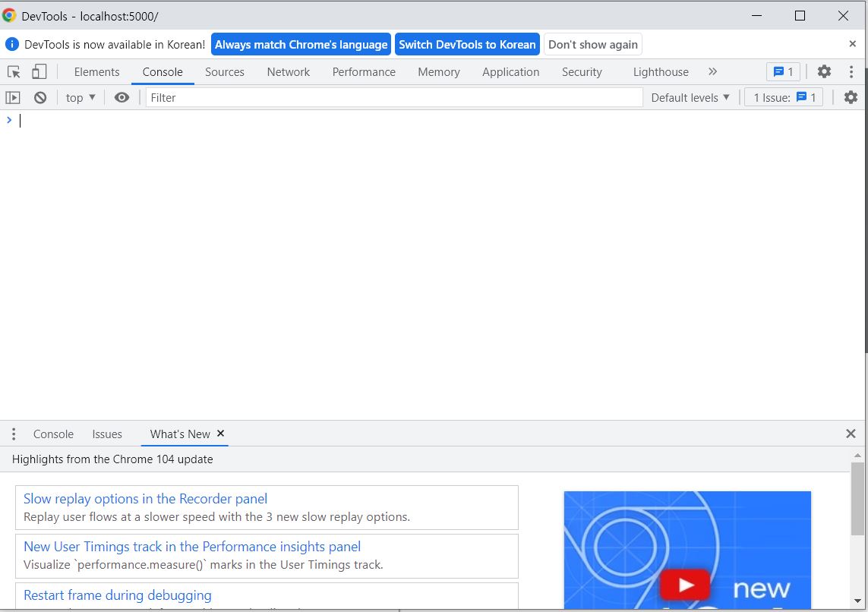Click Switch DevTools to Korean button

pyautogui.click(x=467, y=44)
